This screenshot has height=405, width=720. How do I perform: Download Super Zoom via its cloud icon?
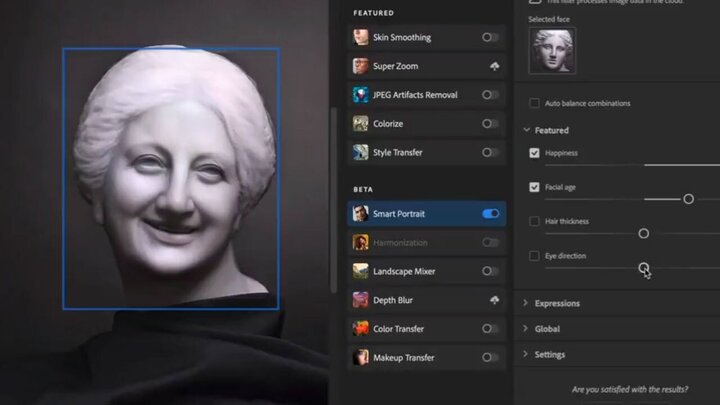coord(494,66)
